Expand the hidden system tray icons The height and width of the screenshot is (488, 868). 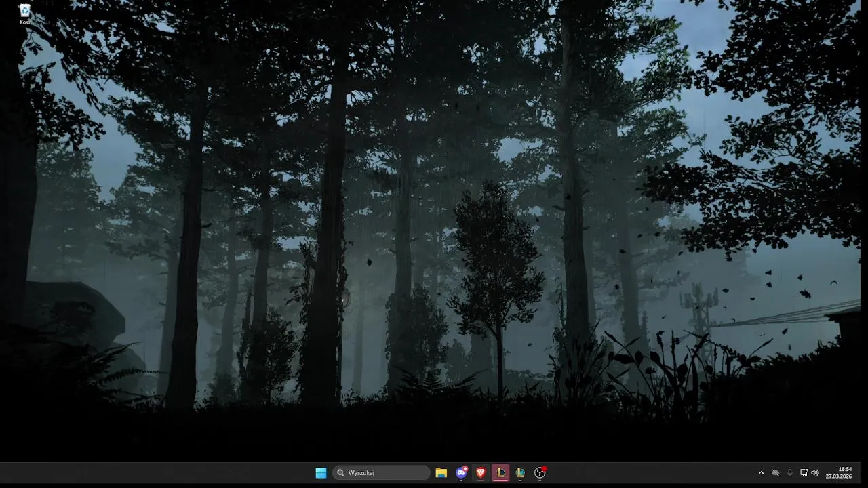[x=761, y=473]
